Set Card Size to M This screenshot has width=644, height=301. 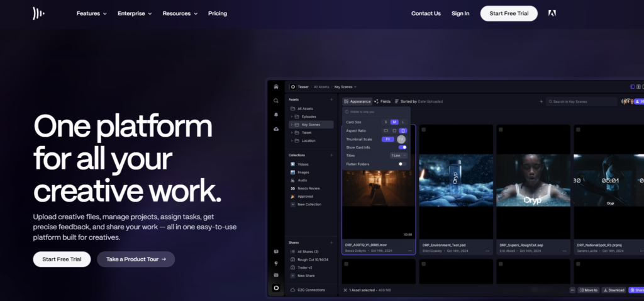[394, 122]
